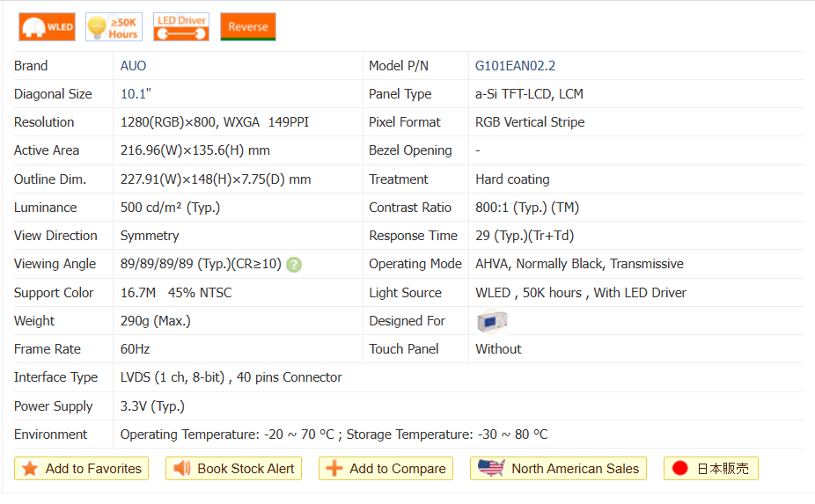Open the AUO brand link
The height and width of the screenshot is (504, 815).
(134, 66)
